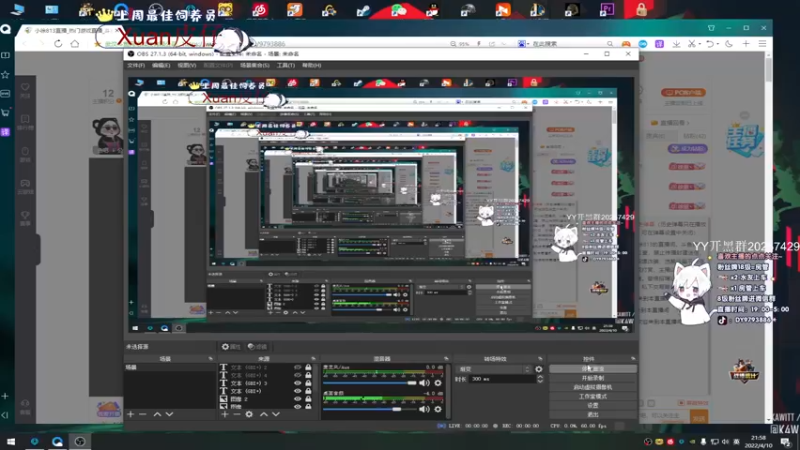Click the 退出 button in Controls

pyautogui.click(x=593, y=415)
